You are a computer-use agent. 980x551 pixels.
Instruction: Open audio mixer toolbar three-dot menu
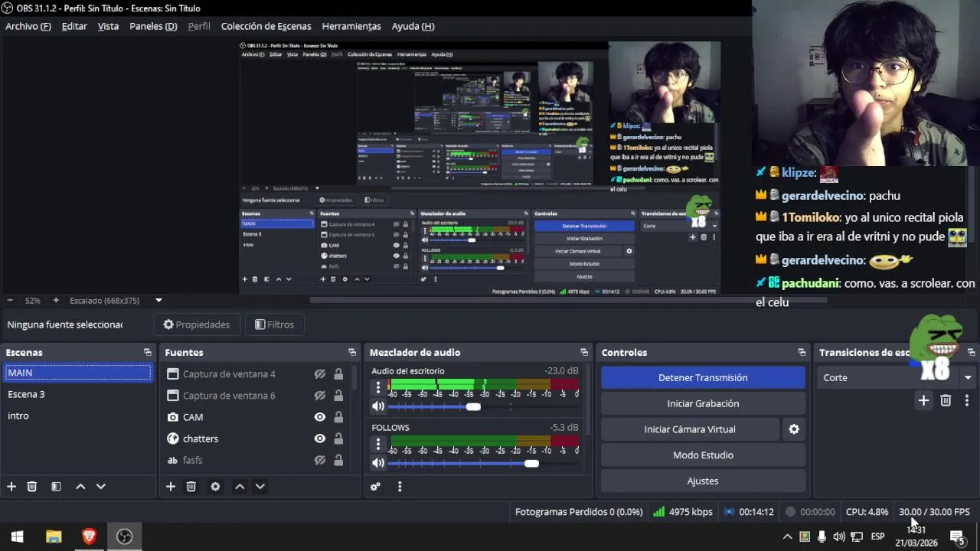tap(399, 487)
